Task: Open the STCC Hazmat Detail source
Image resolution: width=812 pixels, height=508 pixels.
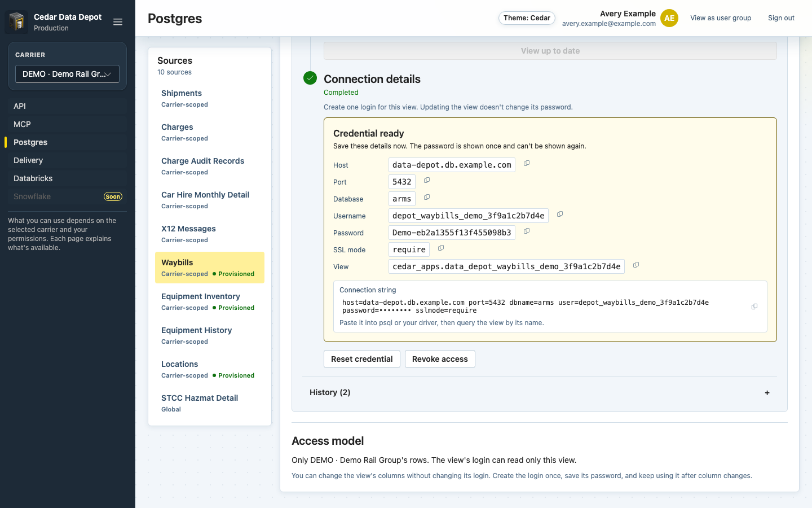Action: [210, 403]
